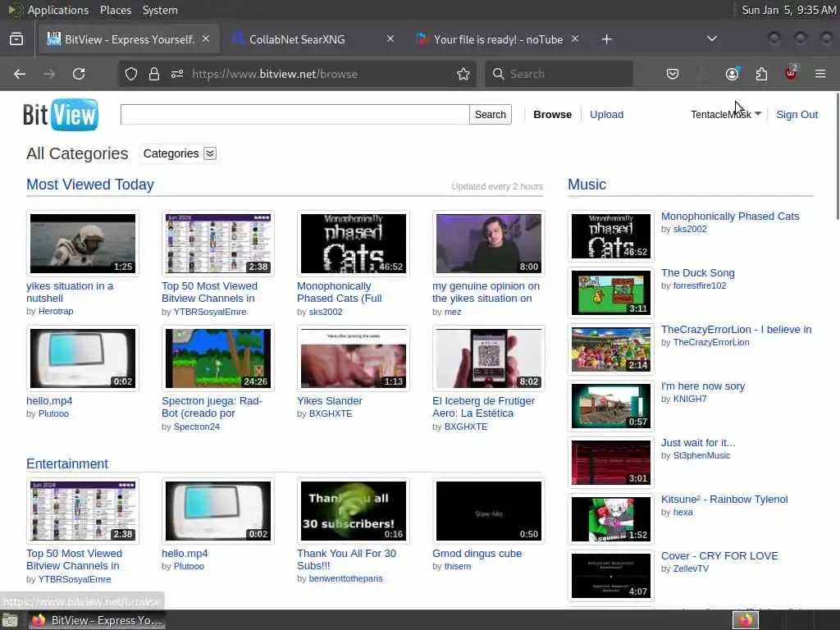This screenshot has width=840, height=630.
Task: Click the address bar URL
Action: [274, 74]
